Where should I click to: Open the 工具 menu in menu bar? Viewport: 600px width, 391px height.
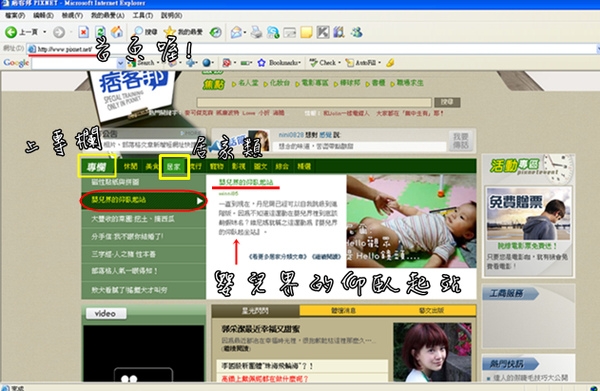coord(143,15)
